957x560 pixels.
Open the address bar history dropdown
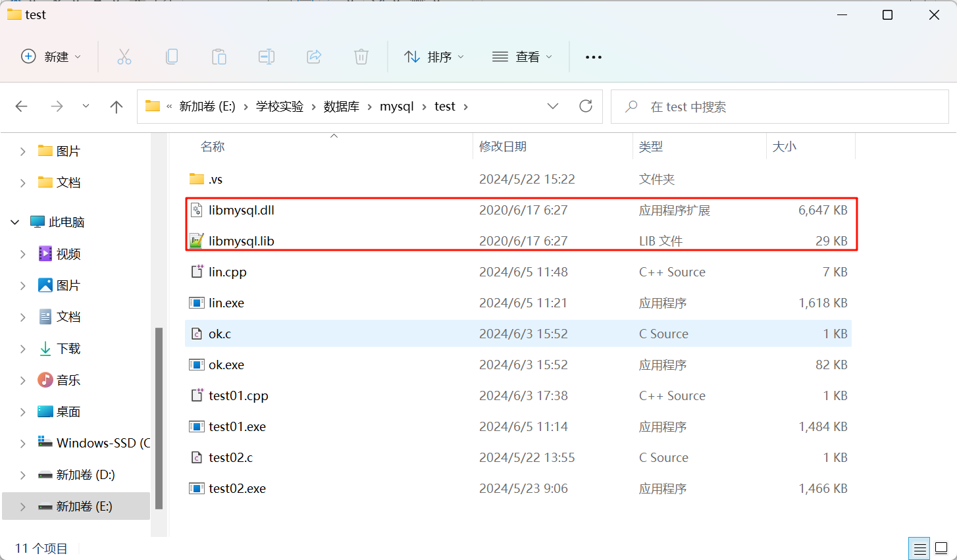tap(553, 106)
